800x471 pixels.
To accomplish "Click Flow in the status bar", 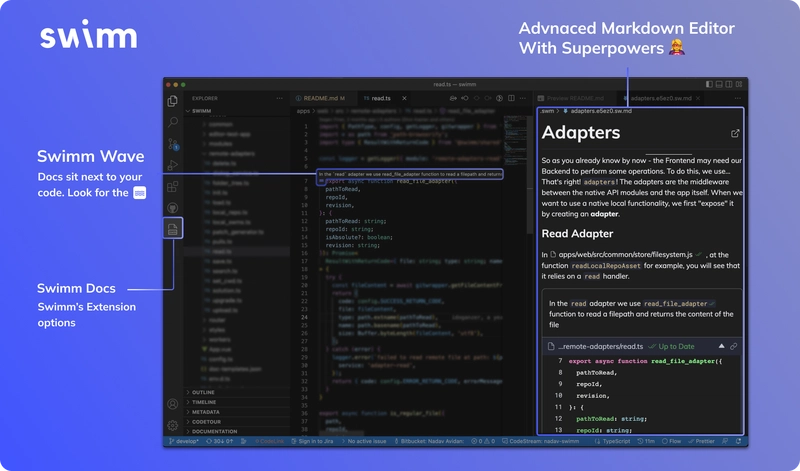I will [x=671, y=441].
